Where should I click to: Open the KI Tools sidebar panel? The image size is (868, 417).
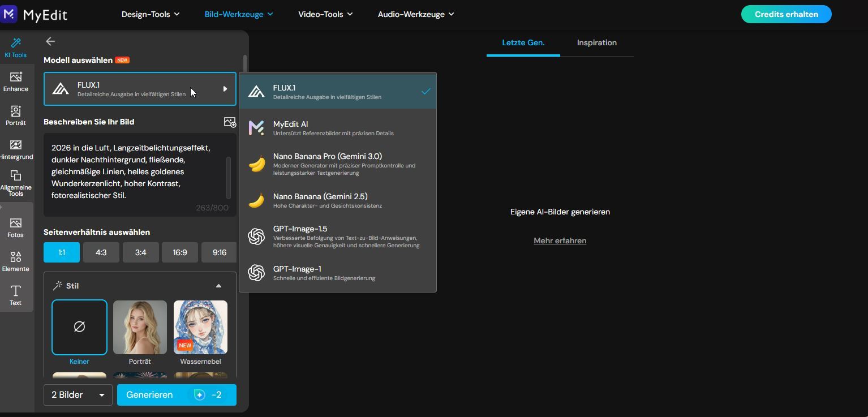(16, 48)
